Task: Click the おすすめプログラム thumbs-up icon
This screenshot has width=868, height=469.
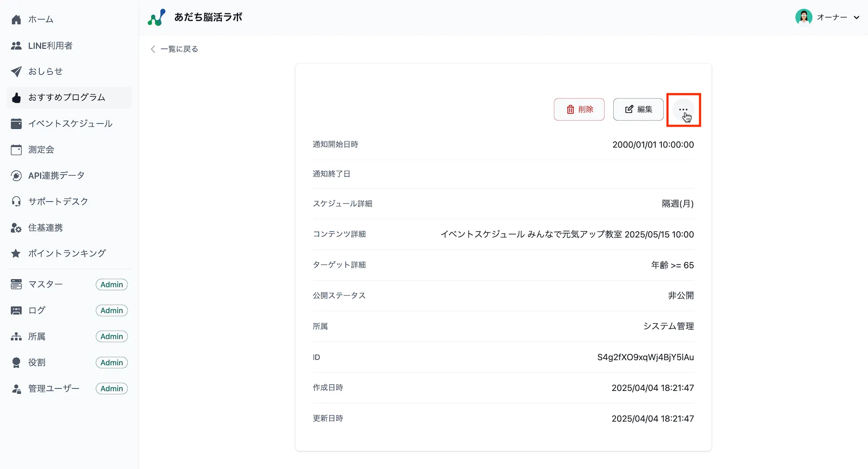Action: click(16, 97)
